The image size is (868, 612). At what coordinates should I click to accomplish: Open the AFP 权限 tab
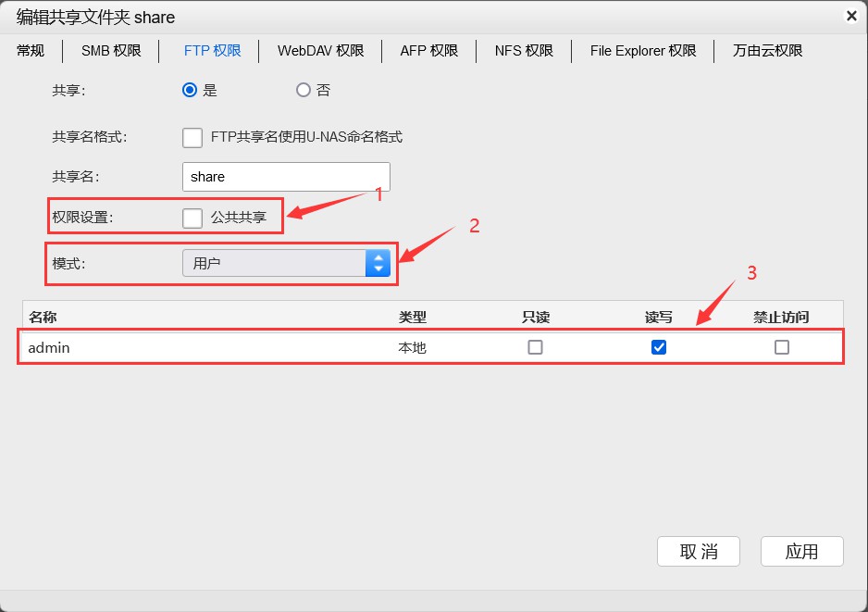(428, 51)
